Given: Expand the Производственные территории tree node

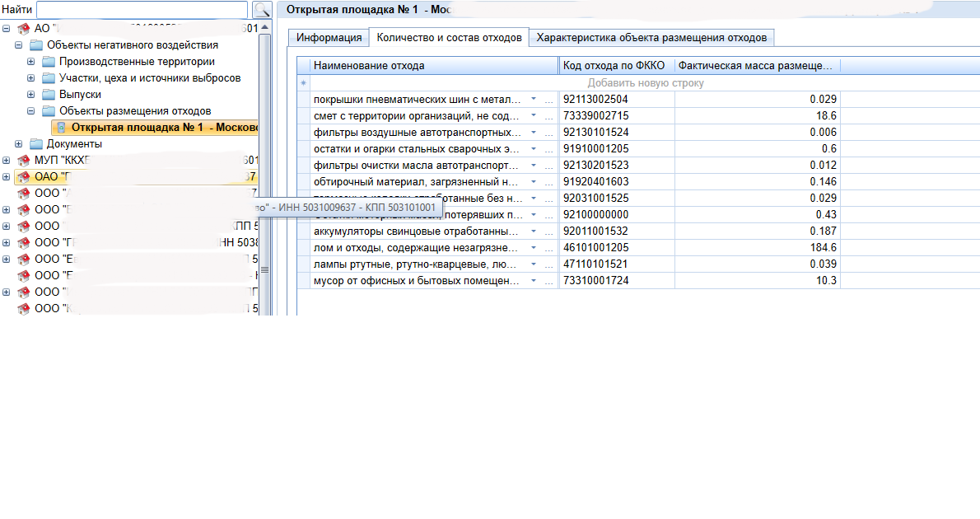Looking at the screenshot, I should tap(31, 62).
